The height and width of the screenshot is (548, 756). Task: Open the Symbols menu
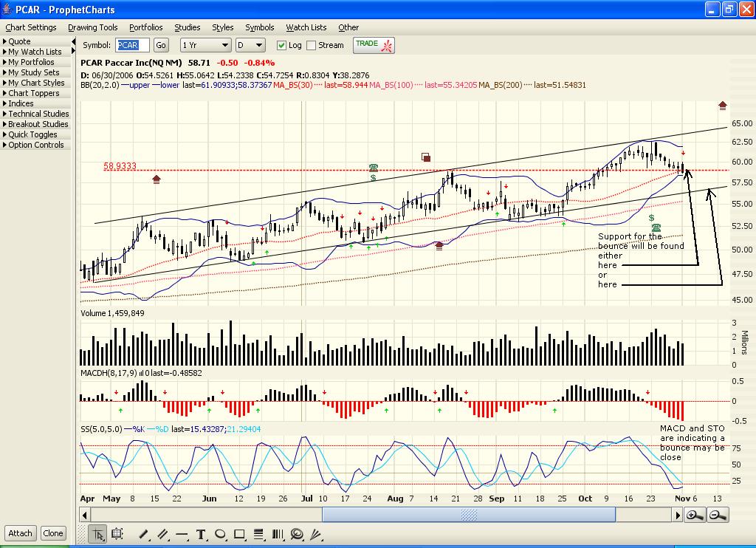coord(259,27)
